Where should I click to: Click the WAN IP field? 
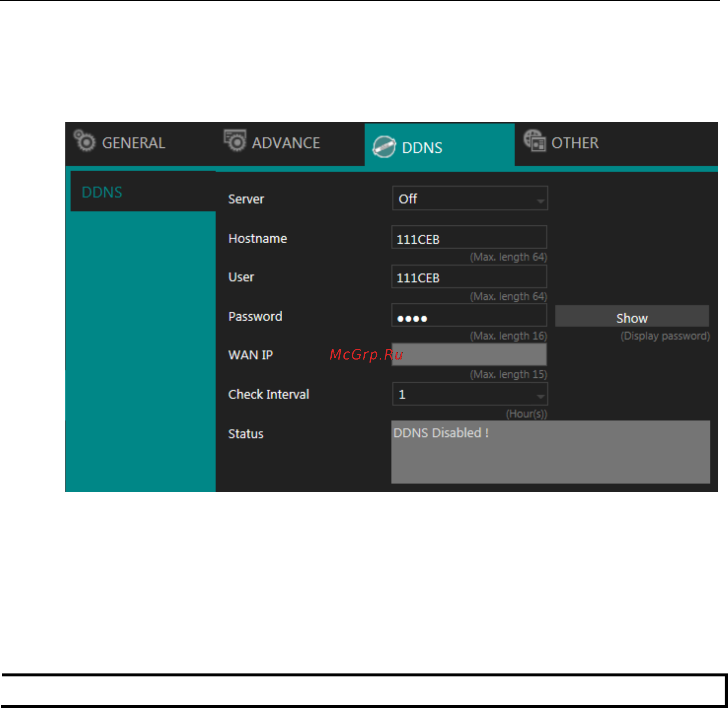click(x=469, y=354)
